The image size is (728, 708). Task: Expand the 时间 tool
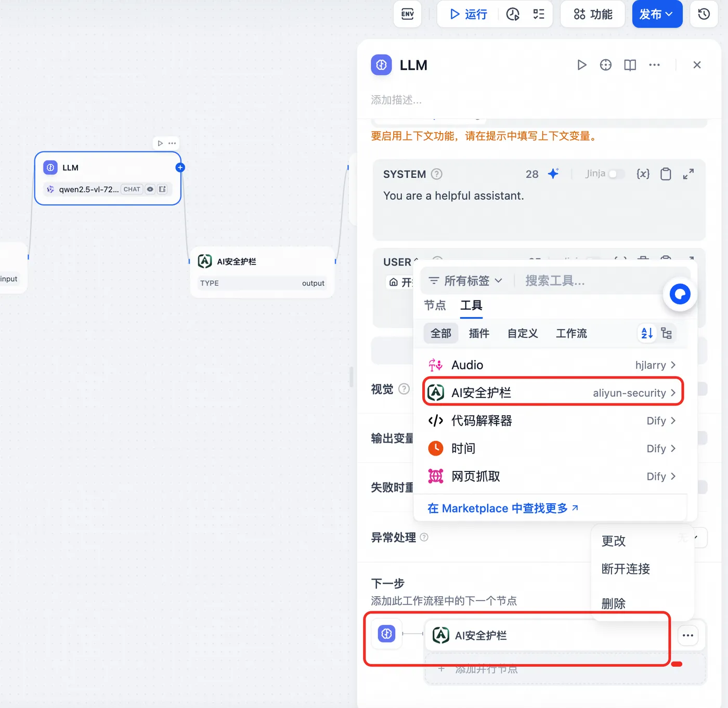click(x=552, y=448)
